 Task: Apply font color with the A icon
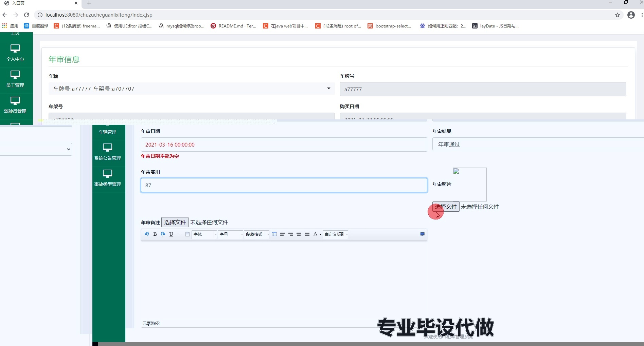click(x=315, y=234)
